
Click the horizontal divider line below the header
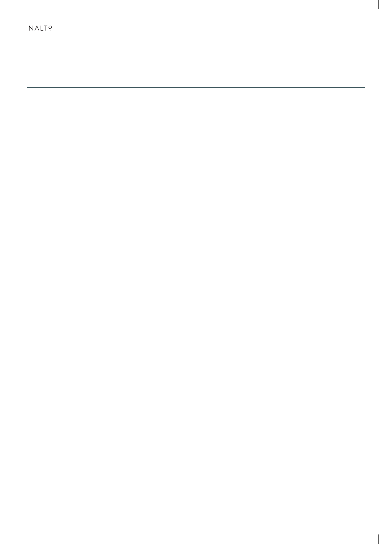(195, 87)
